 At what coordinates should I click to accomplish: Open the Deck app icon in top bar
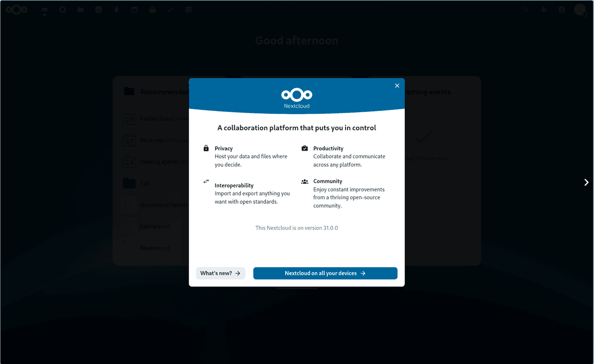[152, 10]
